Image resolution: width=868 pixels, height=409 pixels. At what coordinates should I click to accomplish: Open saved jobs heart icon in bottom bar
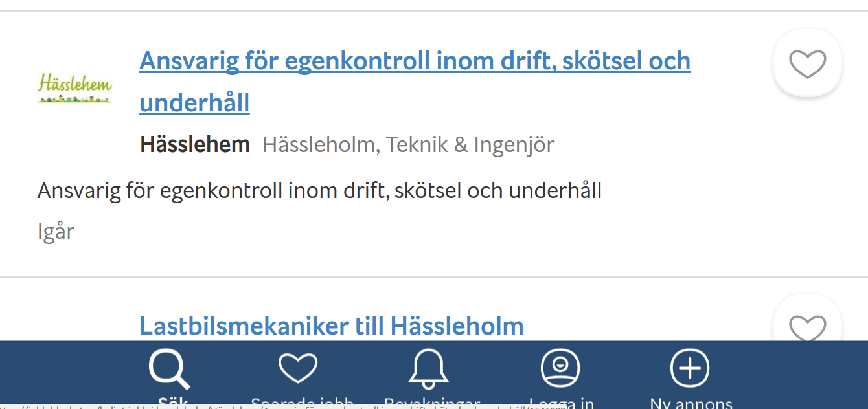[298, 368]
